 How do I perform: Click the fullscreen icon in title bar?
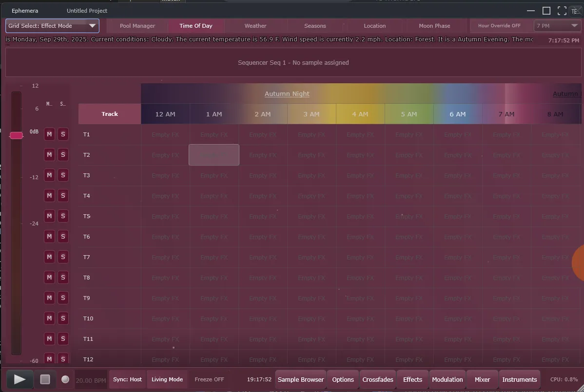click(x=562, y=11)
